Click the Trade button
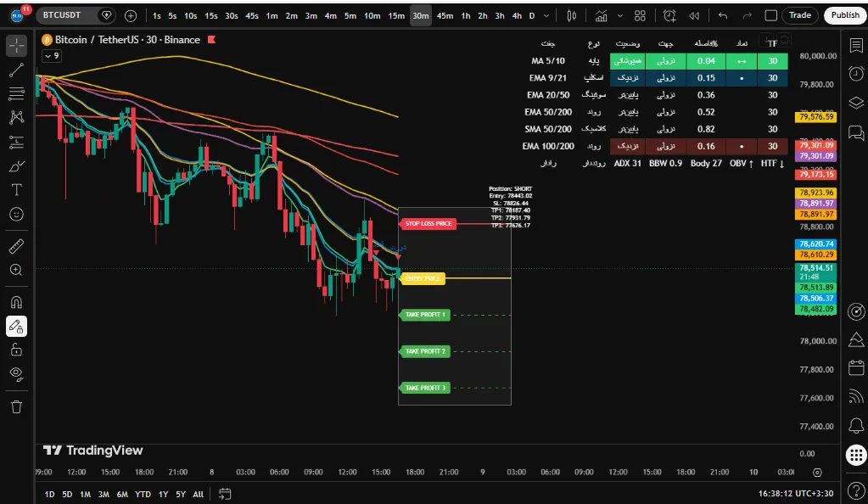The width and height of the screenshot is (868, 504). point(800,15)
